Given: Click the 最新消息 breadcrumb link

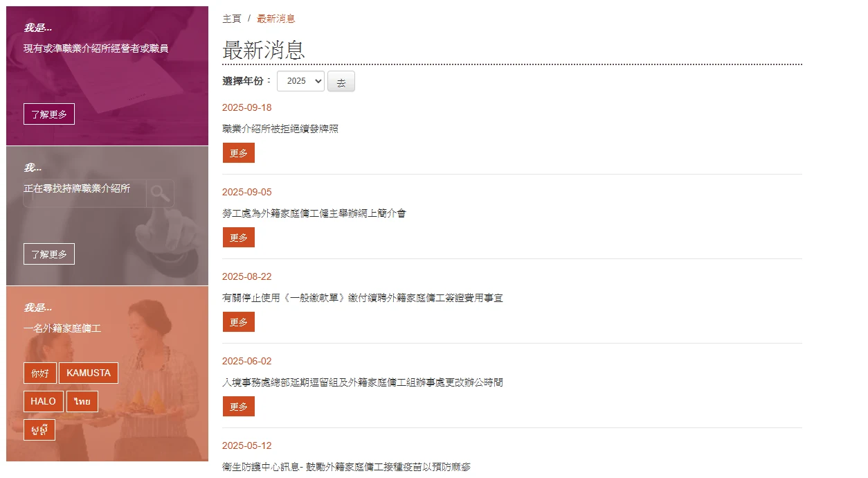Looking at the screenshot, I should pyautogui.click(x=276, y=19).
